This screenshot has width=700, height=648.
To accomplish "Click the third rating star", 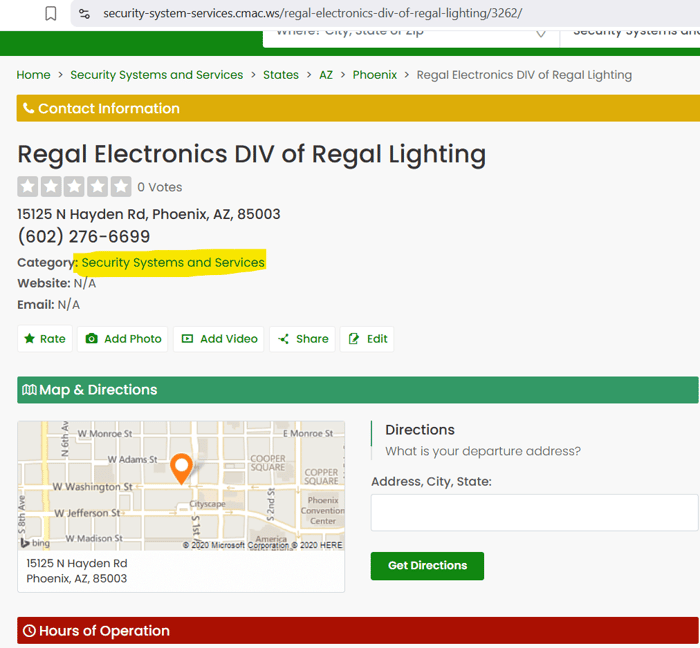I will coord(75,186).
